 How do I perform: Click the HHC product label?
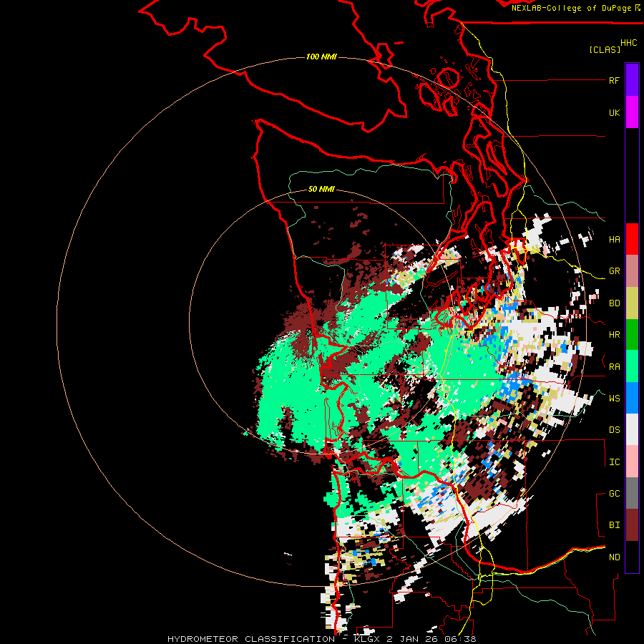pos(628,43)
